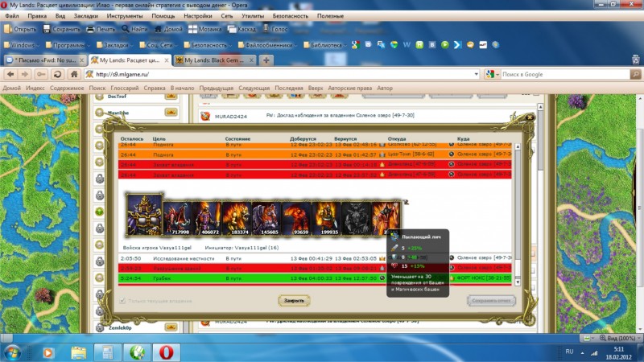Go to Домой (Home) in main toolbar

coord(168,29)
